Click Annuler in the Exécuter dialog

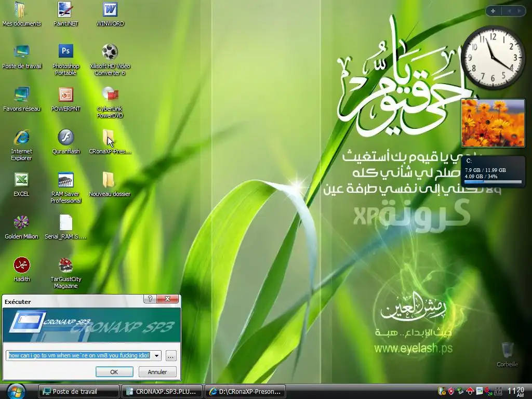[x=157, y=372]
